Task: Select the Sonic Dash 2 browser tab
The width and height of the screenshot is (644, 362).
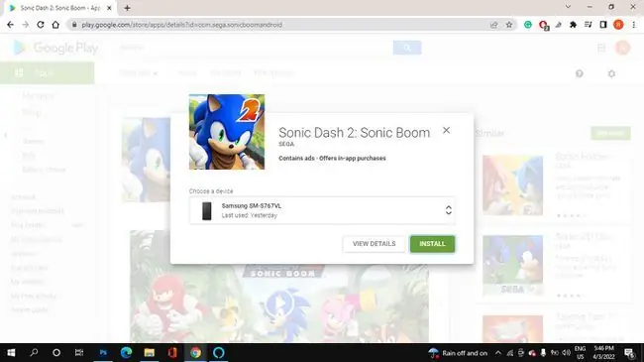Action: coord(60,8)
